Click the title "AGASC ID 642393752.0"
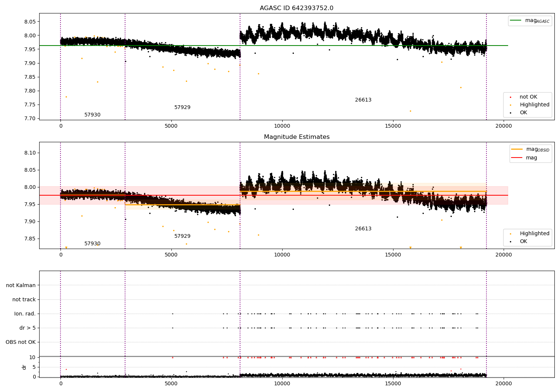The height and width of the screenshot is (392, 560). 296,8
